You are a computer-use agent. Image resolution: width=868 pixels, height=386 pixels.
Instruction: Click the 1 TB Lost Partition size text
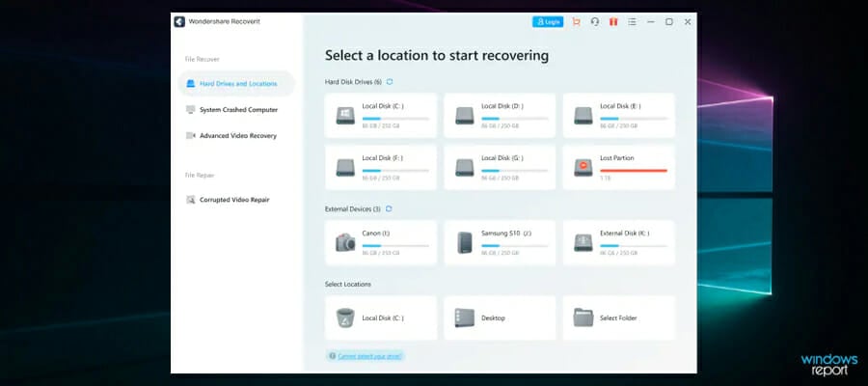[605, 179]
